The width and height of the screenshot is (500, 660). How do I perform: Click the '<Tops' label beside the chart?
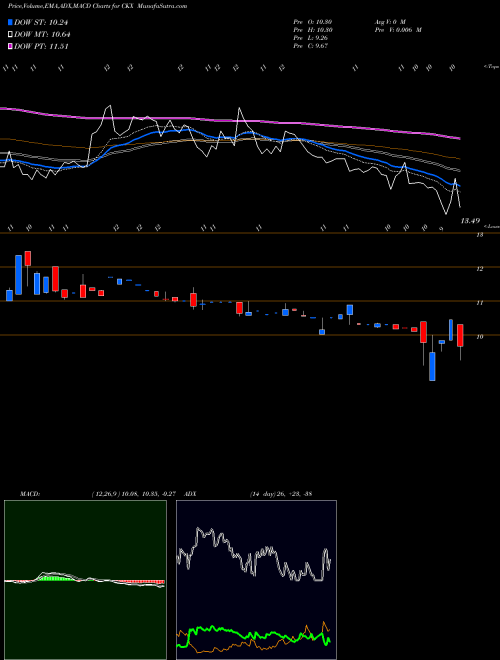(x=492, y=67)
